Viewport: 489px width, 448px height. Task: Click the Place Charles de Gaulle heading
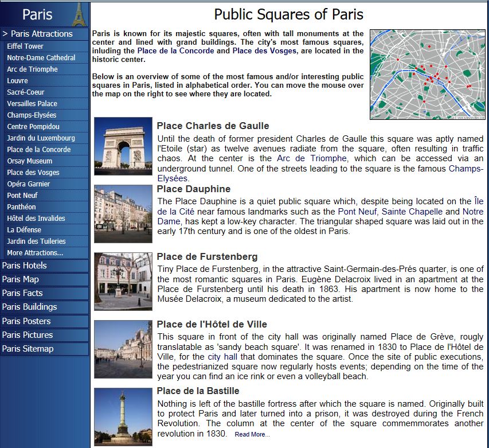click(x=213, y=126)
